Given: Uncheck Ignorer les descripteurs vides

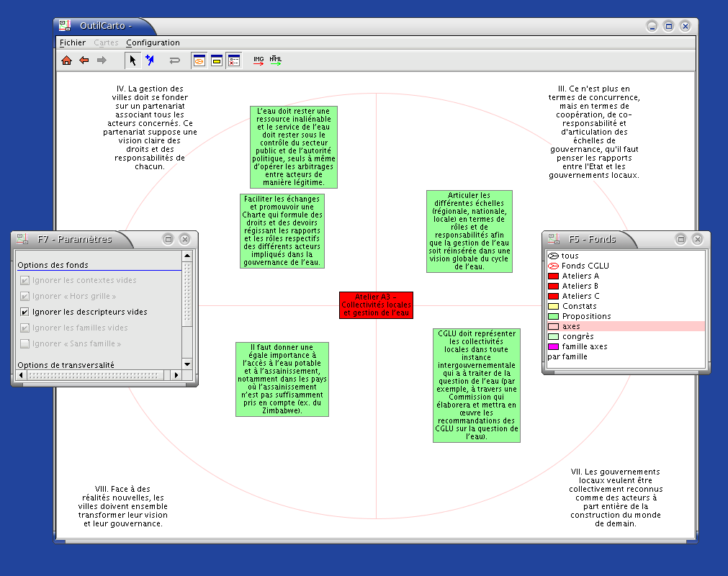Looking at the screenshot, I should click(x=25, y=312).
